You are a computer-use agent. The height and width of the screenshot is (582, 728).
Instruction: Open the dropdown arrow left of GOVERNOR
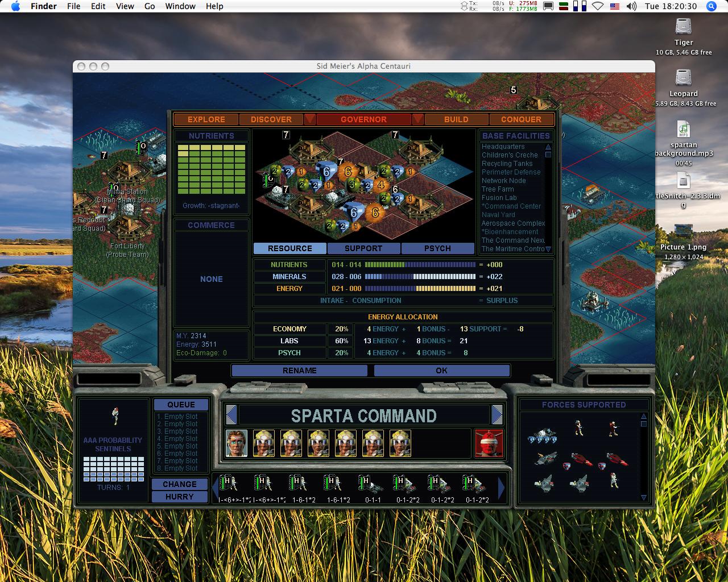309,119
